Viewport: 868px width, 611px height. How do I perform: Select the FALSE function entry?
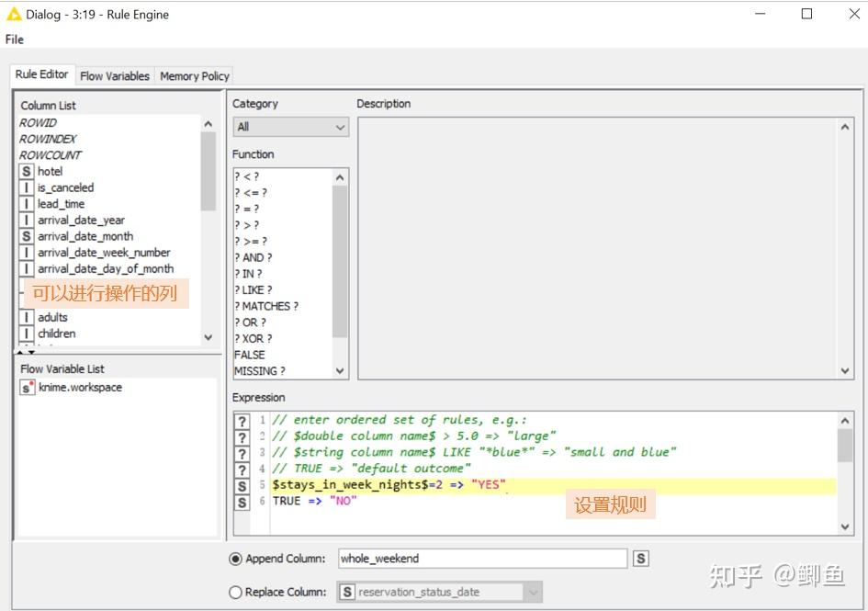250,355
